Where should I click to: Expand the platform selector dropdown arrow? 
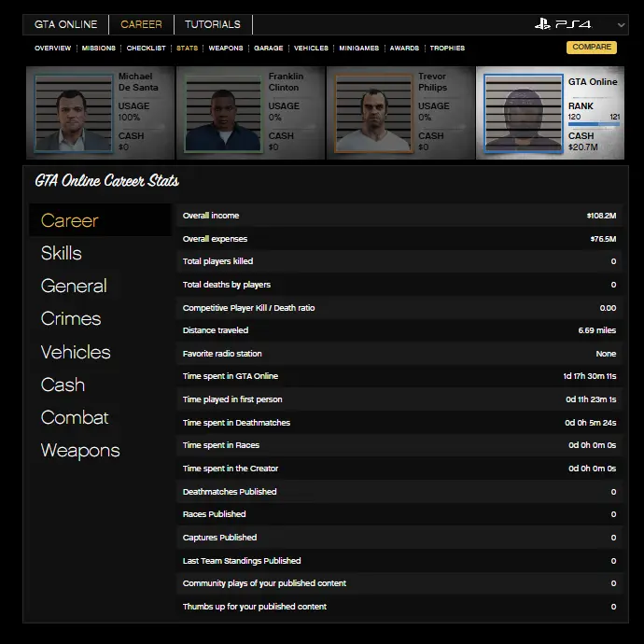[x=622, y=25]
